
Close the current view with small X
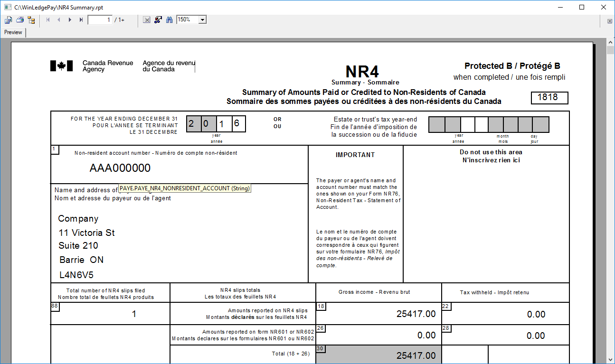click(x=609, y=21)
